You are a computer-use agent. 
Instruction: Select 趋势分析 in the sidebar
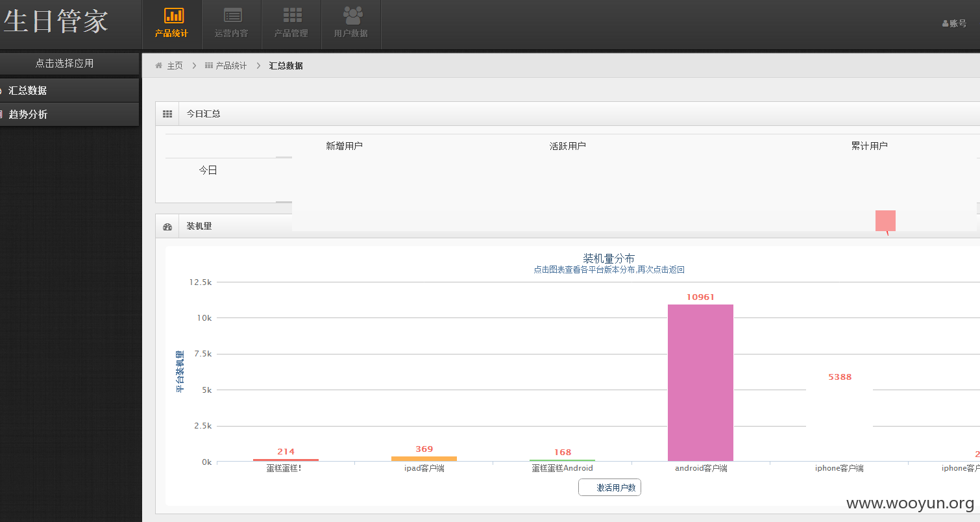pos(68,114)
